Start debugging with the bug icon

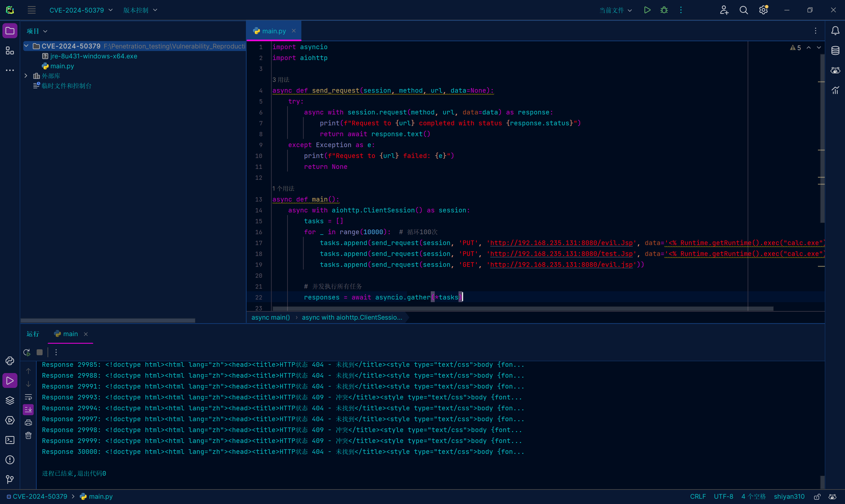664,10
